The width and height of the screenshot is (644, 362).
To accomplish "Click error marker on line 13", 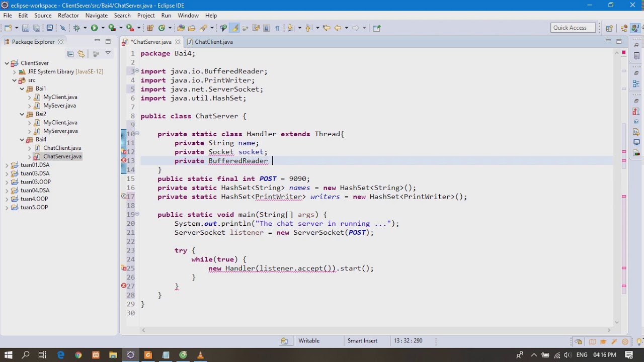I will point(124,160).
